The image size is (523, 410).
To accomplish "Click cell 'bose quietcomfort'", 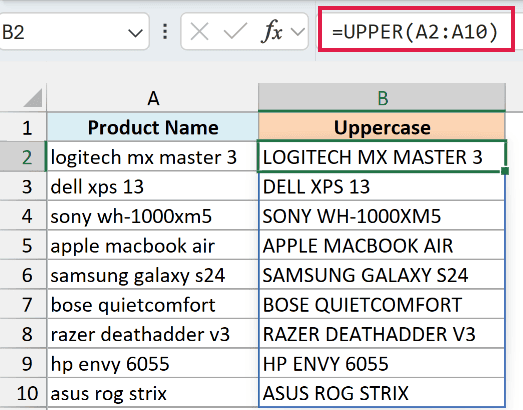I will tap(153, 304).
